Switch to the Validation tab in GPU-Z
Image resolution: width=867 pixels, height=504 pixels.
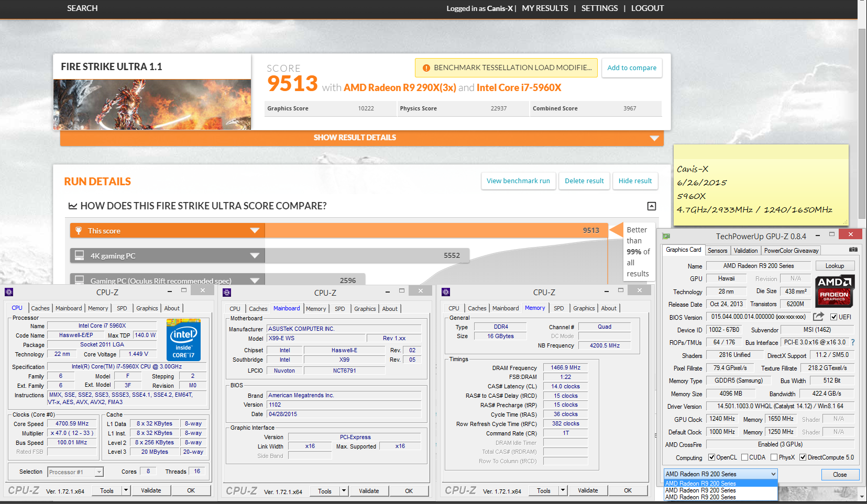(745, 251)
